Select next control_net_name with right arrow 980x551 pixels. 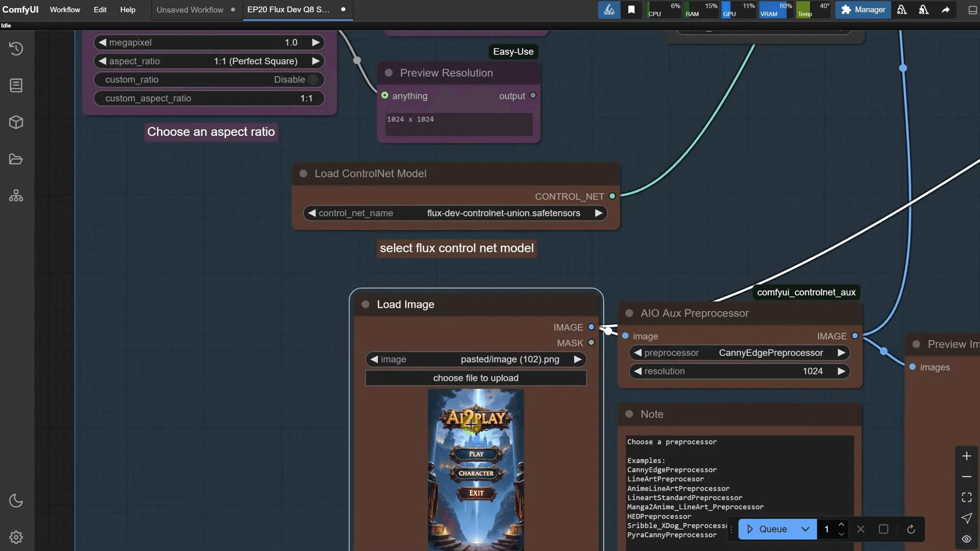point(598,213)
